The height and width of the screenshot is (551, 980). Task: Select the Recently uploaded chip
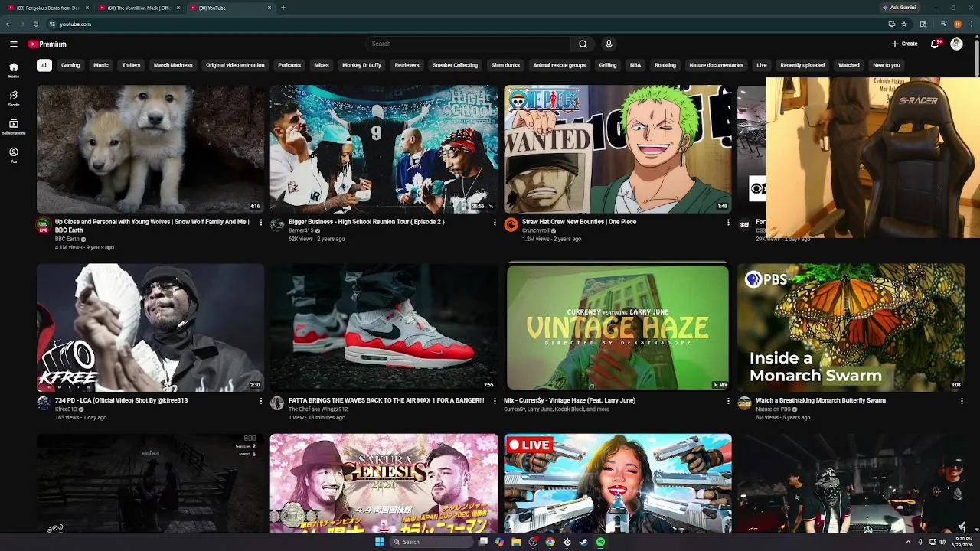coord(802,65)
